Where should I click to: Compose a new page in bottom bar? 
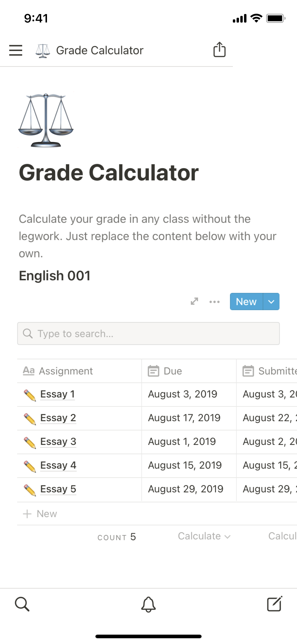(x=275, y=604)
